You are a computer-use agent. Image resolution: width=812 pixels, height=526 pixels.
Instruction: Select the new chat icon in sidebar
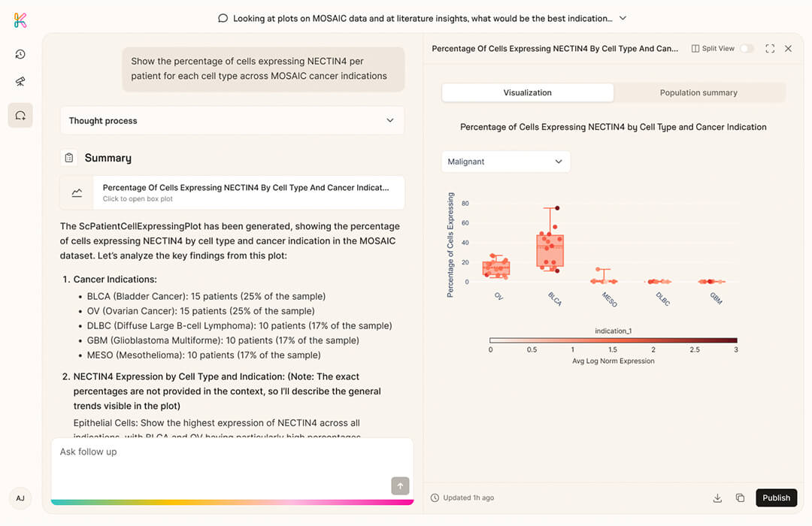click(20, 115)
